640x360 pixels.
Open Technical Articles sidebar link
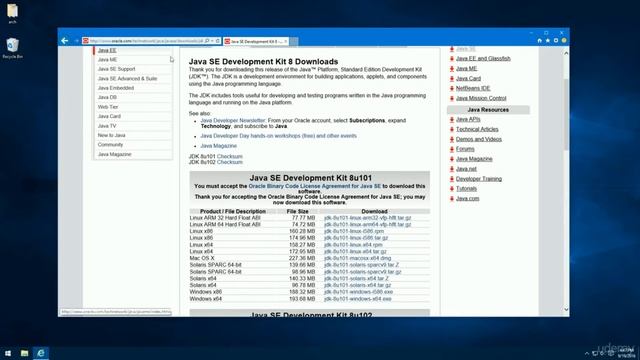point(477,129)
